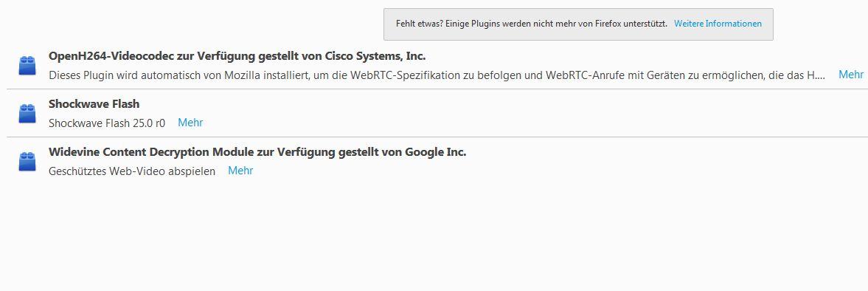
Task: Click the 'Fehlt etwas?' notification message text
Action: click(418, 24)
